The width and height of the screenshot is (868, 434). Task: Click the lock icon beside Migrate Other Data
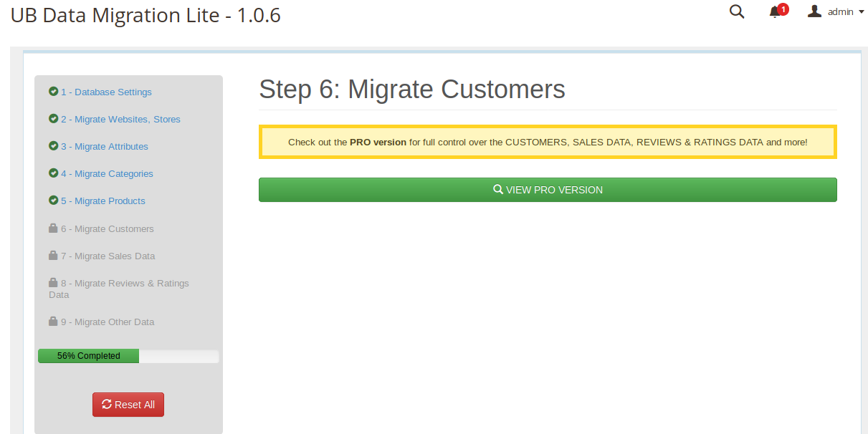click(53, 322)
